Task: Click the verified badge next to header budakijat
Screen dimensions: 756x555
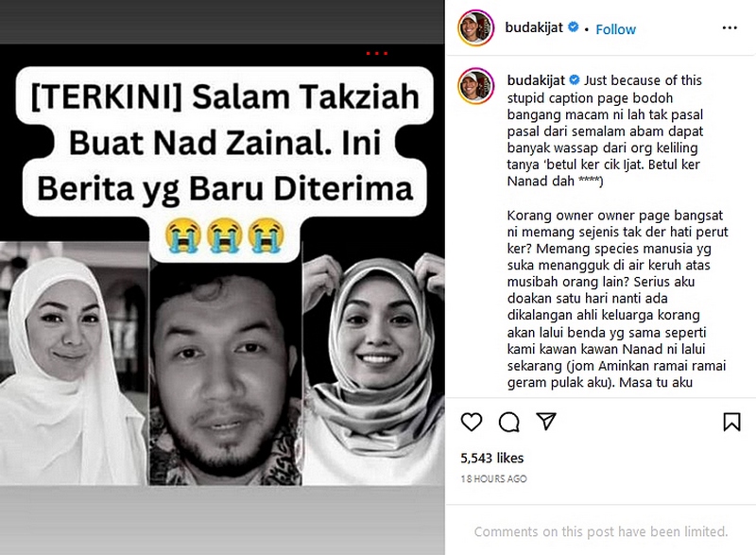Action: (x=573, y=27)
